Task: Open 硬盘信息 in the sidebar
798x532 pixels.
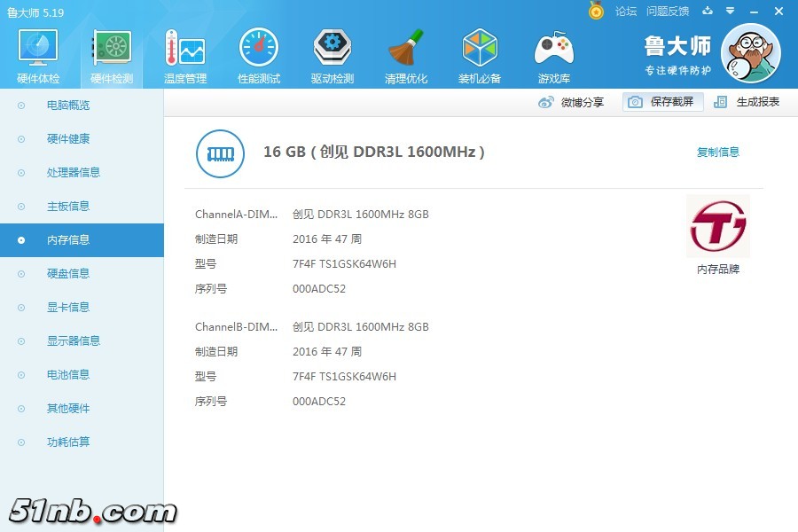Action: tap(68, 274)
